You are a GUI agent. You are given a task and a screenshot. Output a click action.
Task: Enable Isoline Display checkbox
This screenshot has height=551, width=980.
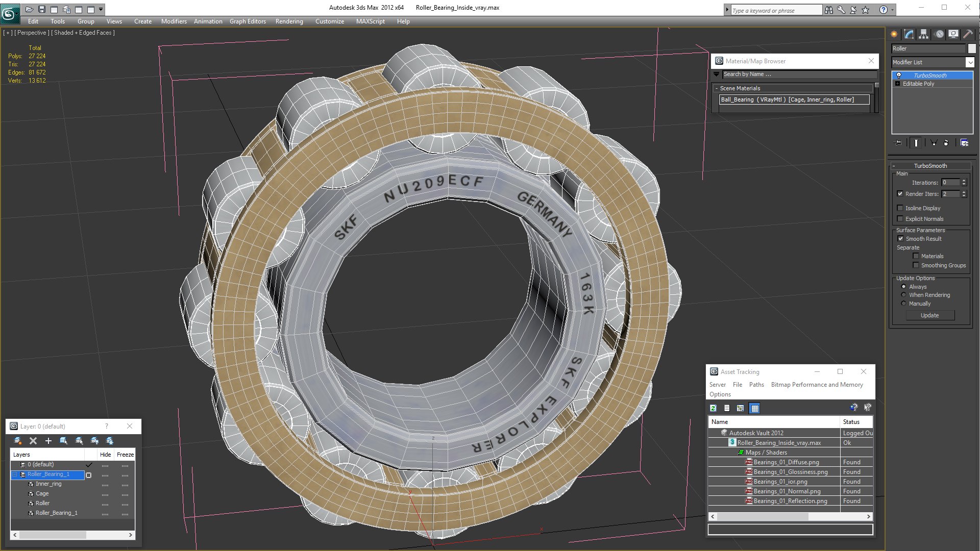[900, 208]
